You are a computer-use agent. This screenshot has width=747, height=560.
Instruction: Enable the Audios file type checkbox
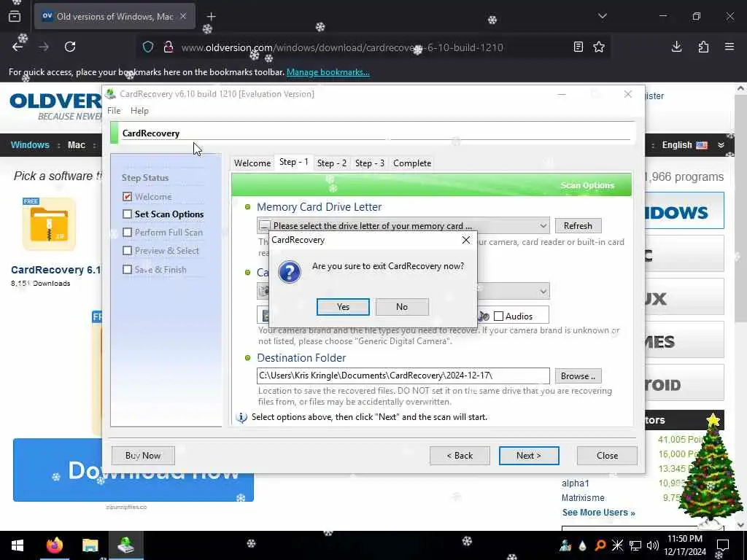coord(499,316)
